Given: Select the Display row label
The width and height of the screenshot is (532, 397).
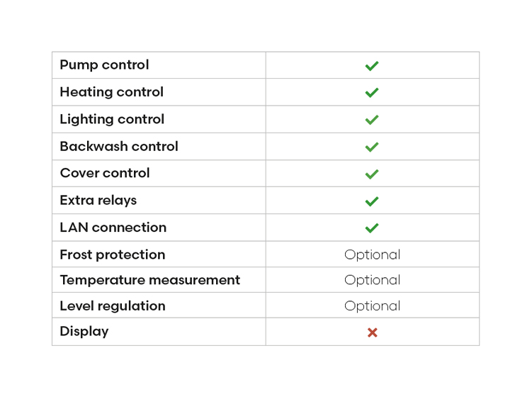Looking at the screenshot, I should click(84, 332).
